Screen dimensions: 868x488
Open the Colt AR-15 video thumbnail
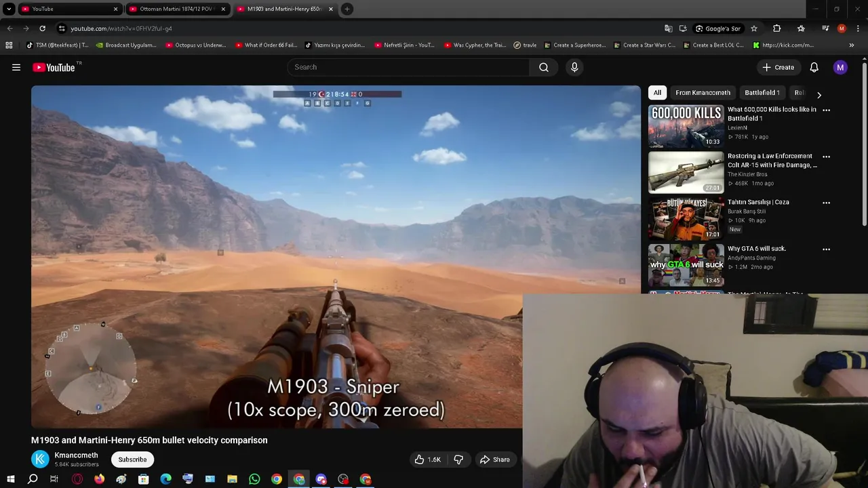coord(686,172)
